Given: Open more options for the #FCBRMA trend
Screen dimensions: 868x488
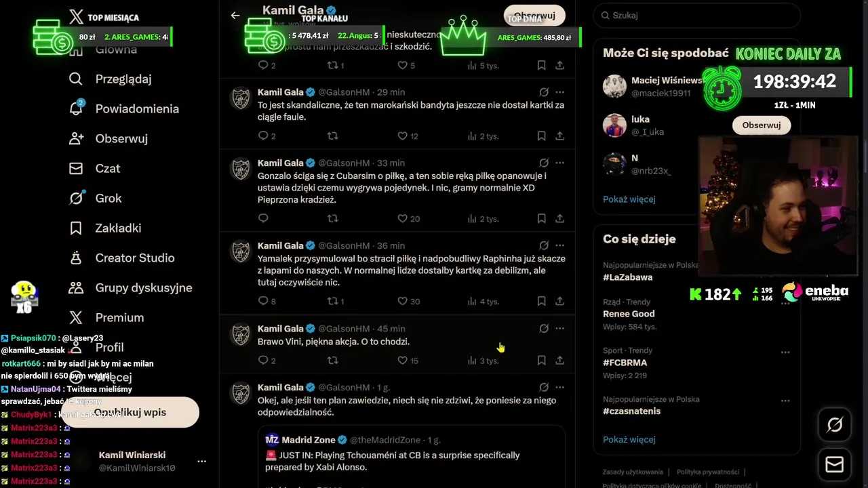Looking at the screenshot, I should point(785,352).
